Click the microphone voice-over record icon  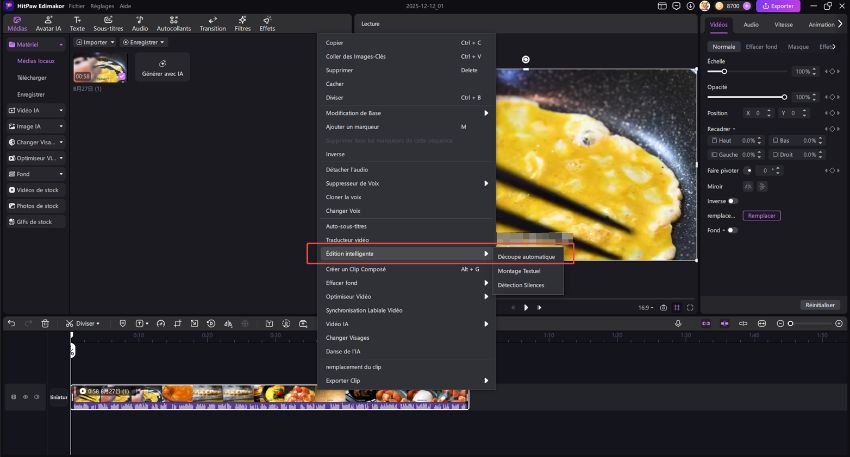tap(678, 324)
